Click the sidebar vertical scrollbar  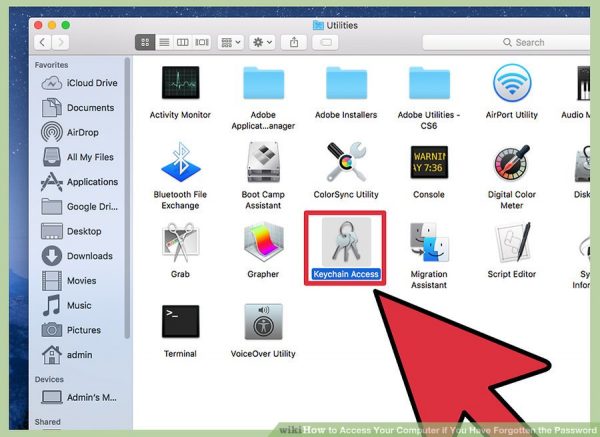click(x=127, y=197)
